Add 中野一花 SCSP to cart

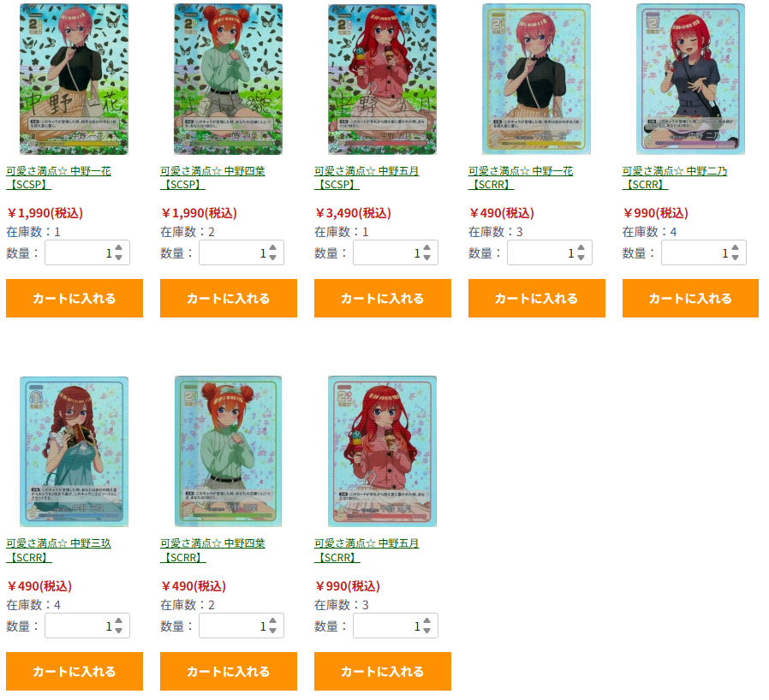[x=75, y=299]
